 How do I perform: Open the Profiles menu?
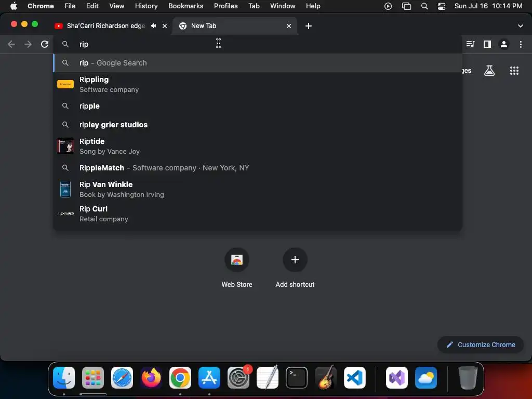(x=225, y=6)
